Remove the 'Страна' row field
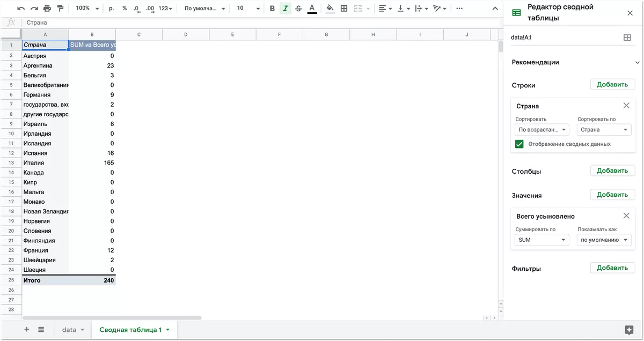This screenshot has width=644, height=341. tap(626, 106)
